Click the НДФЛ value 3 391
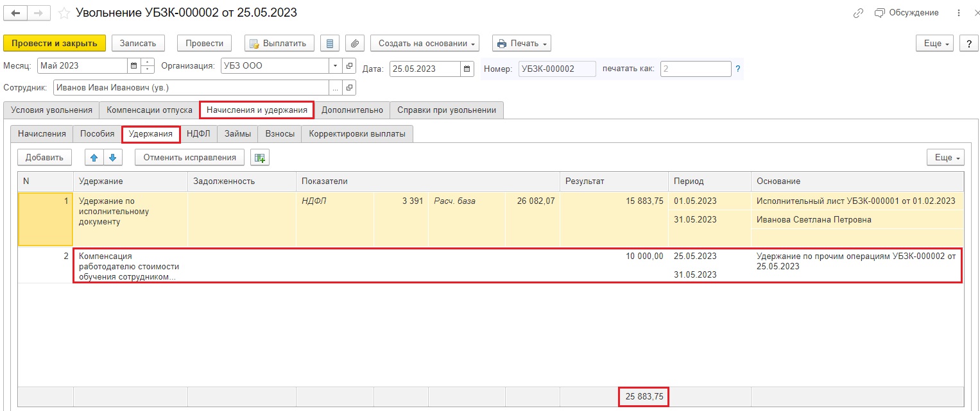Screen dimensions: 980x411 (x=413, y=201)
